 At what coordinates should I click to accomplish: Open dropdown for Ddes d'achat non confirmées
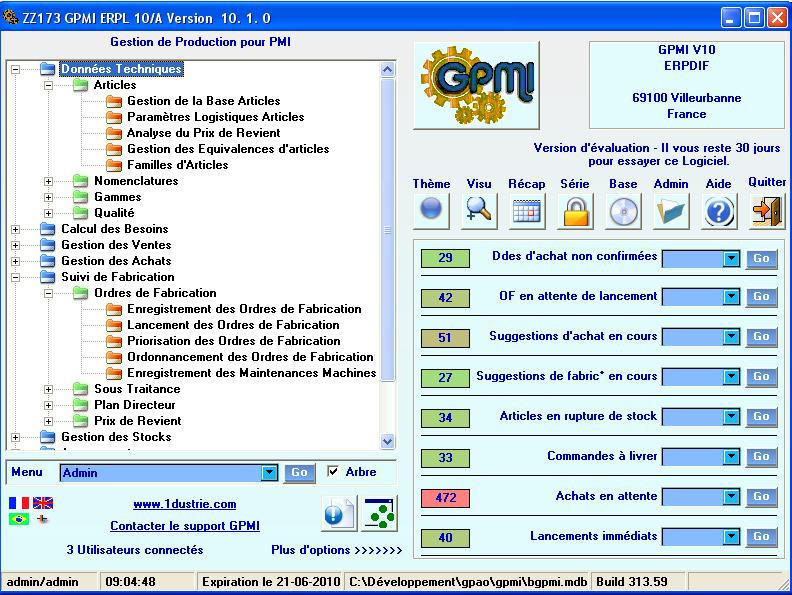point(731,259)
